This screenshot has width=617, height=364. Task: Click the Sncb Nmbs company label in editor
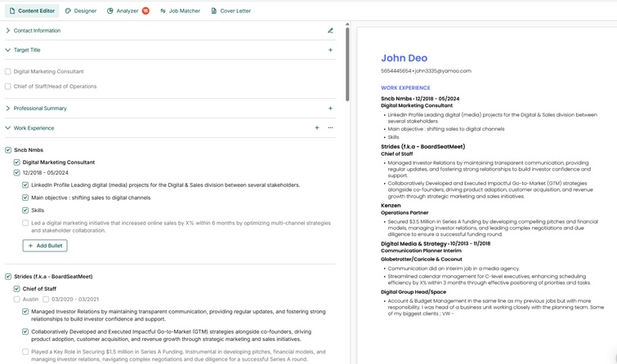click(29, 150)
